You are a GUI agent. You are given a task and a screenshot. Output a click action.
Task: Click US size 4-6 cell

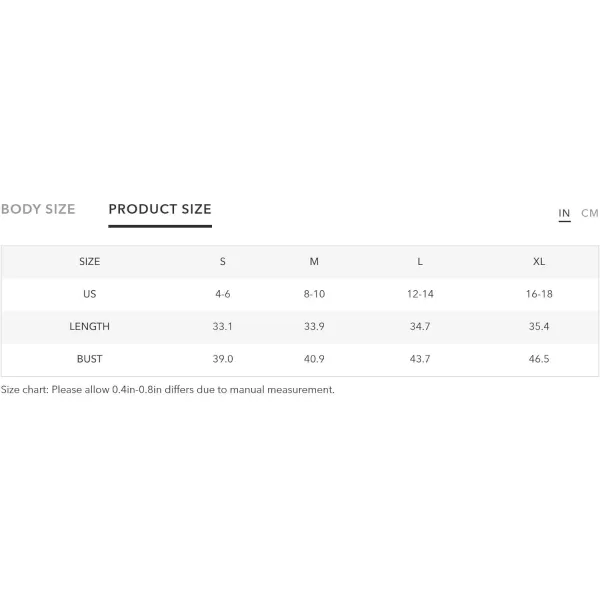click(223, 294)
